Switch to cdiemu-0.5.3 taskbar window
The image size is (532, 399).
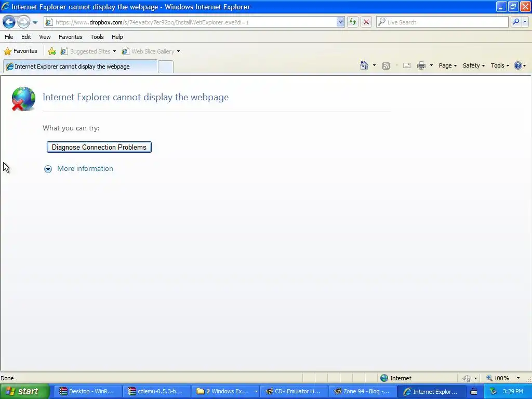(x=156, y=392)
